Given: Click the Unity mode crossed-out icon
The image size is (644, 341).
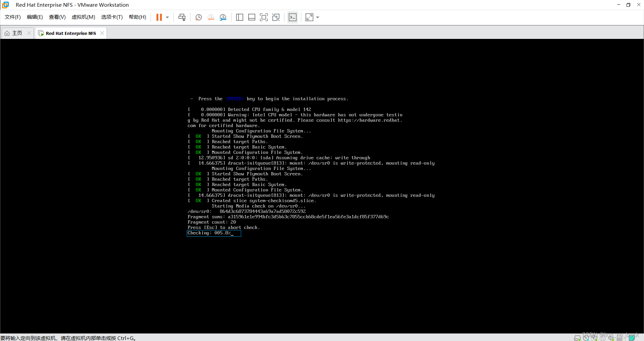Looking at the screenshot, I should [276, 17].
